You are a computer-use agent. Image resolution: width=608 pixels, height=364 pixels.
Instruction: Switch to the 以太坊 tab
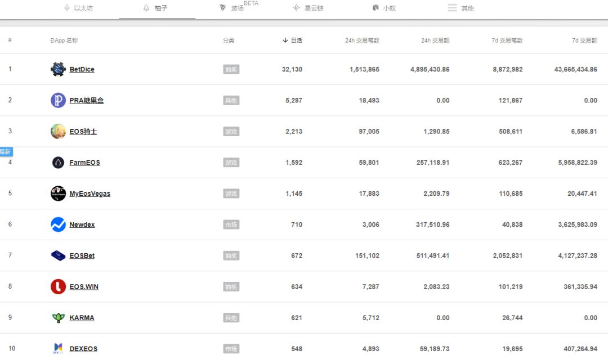(78, 8)
